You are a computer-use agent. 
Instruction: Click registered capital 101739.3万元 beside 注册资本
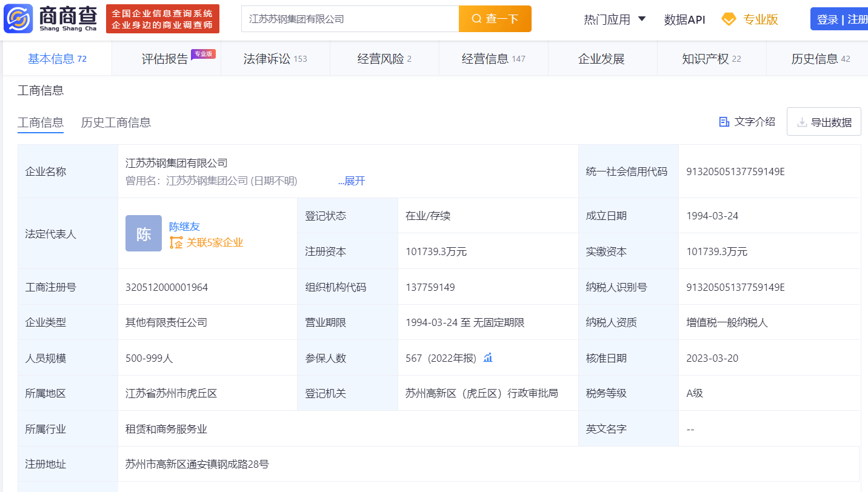point(436,251)
